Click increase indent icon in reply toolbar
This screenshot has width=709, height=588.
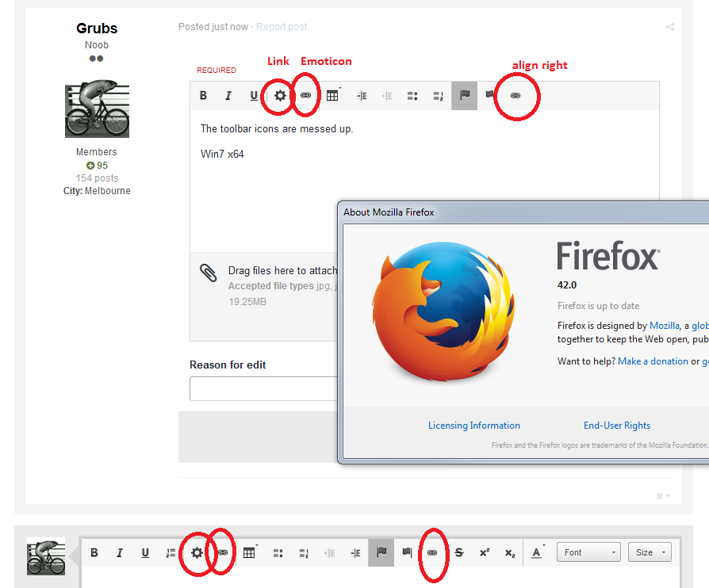(355, 553)
